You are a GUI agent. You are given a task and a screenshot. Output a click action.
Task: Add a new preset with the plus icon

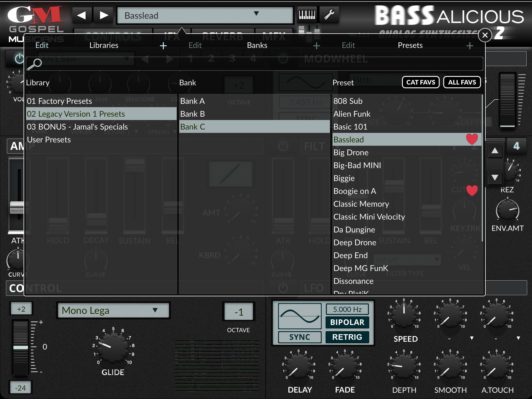(x=469, y=45)
